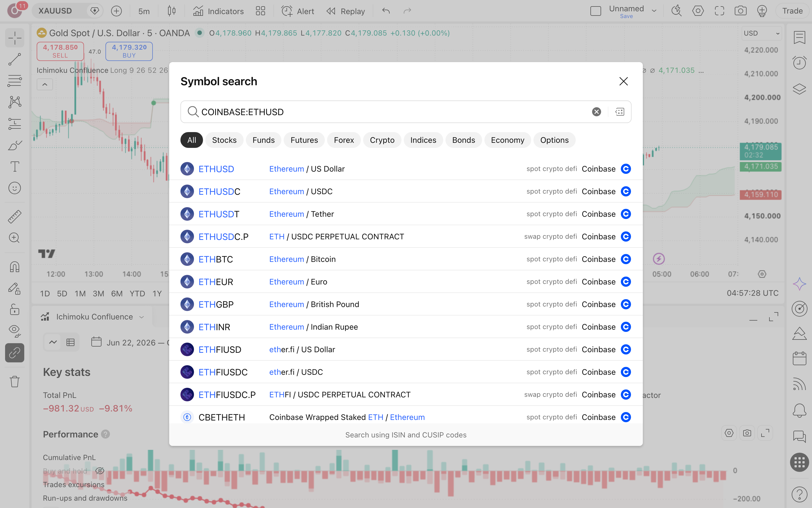The width and height of the screenshot is (812, 508).
Task: Choose the ETHUSD Ethereum / US Dollar result
Action: click(406, 169)
